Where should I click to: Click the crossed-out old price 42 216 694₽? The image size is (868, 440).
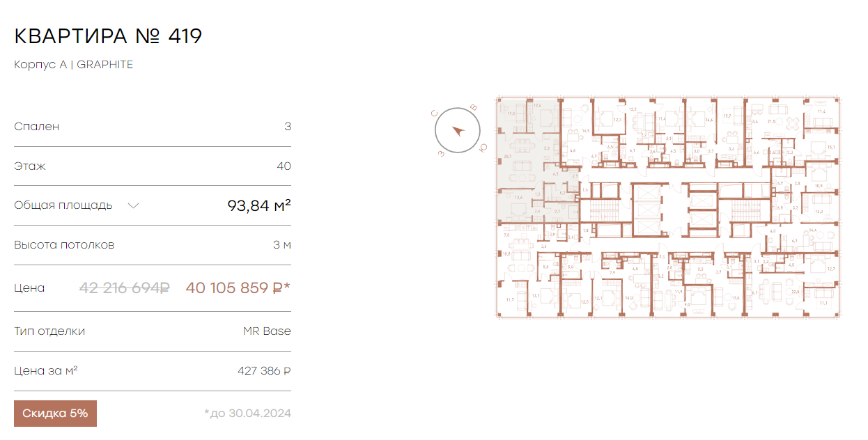point(125,288)
